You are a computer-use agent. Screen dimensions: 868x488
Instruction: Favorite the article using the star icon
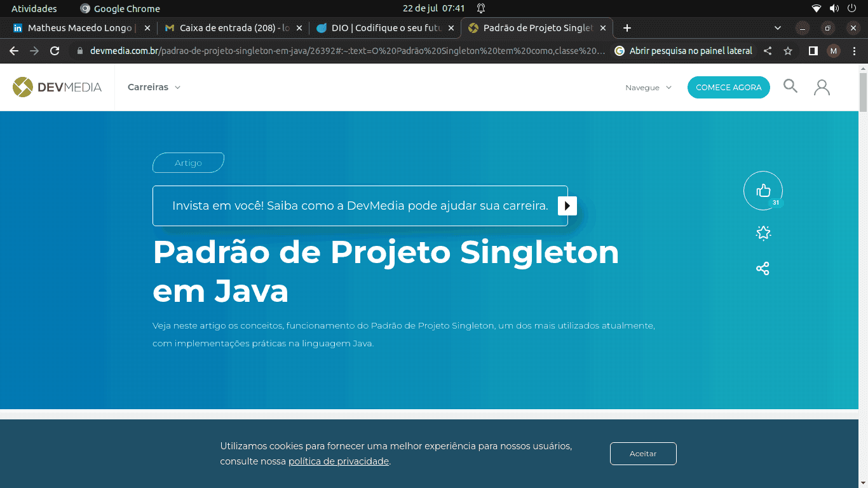pyautogui.click(x=763, y=233)
